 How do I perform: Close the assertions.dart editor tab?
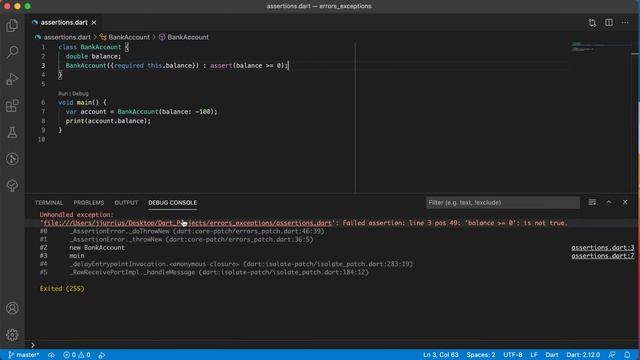tap(94, 22)
